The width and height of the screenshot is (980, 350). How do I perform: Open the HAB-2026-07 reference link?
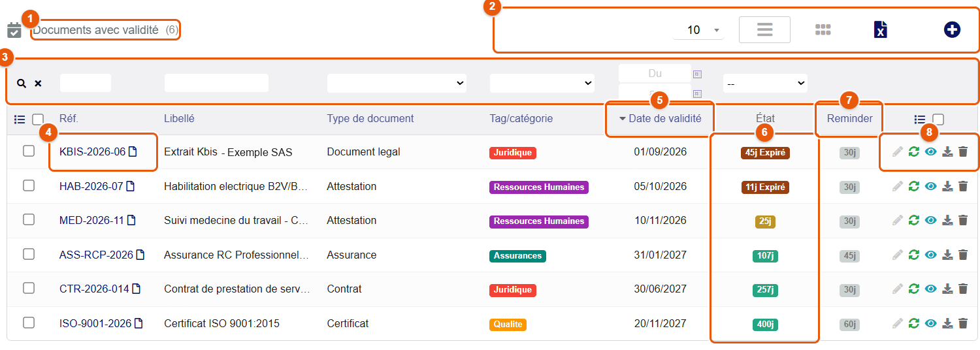point(91,186)
